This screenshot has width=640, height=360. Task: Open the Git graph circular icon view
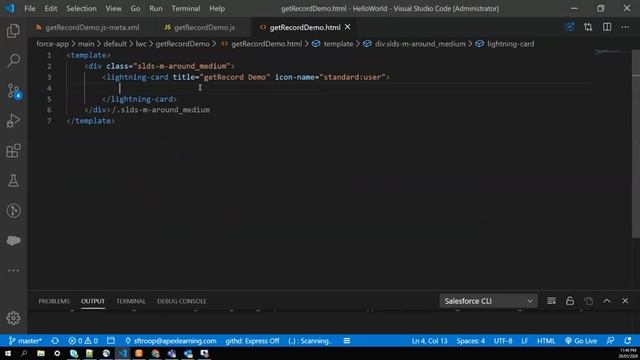pyautogui.click(x=13, y=211)
